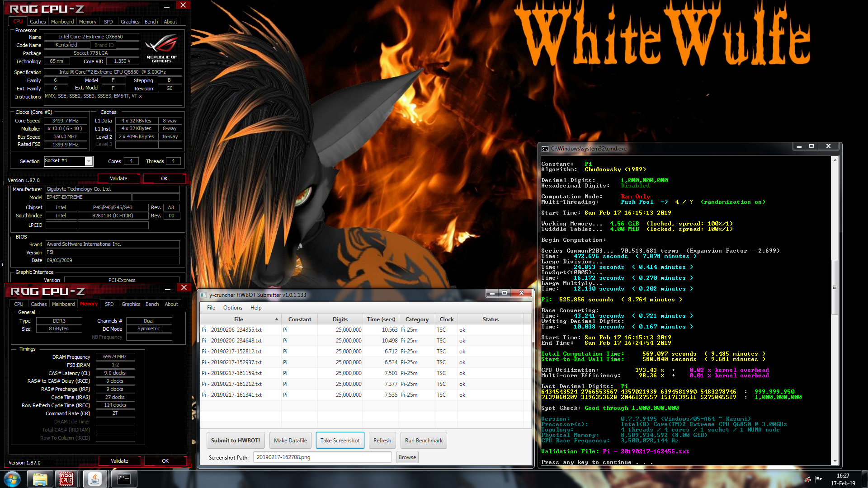
Task: Click the y-cruncher Submitter title bar icon
Action: 203,295
